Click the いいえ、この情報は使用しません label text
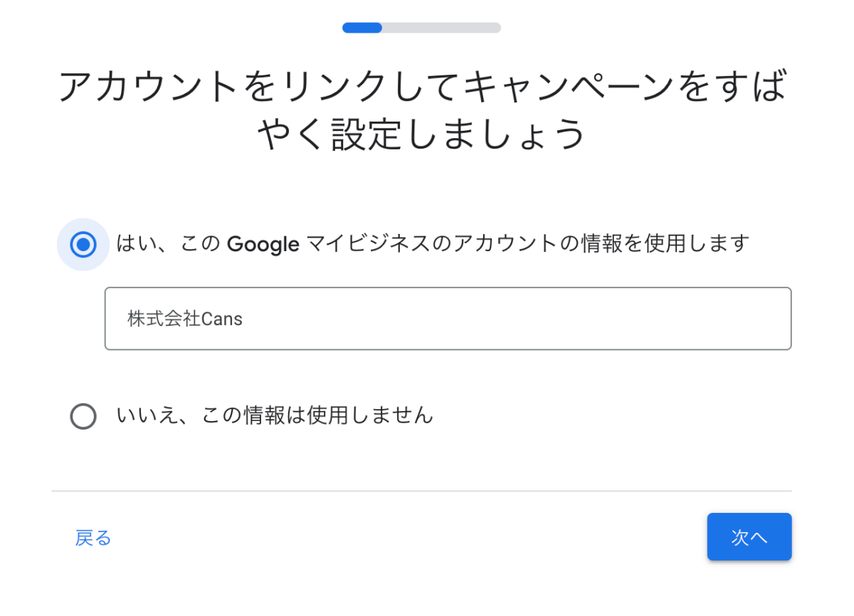 point(274,415)
